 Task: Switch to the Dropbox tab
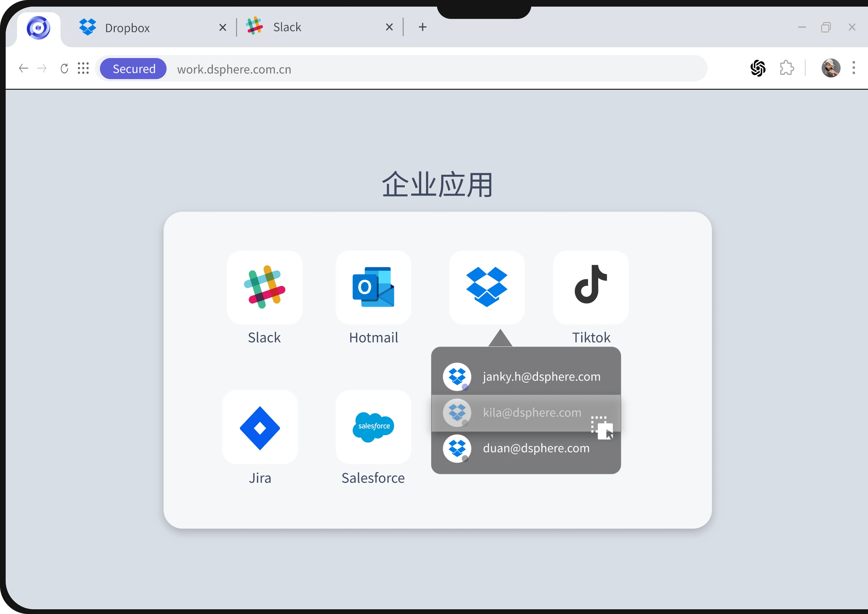point(128,28)
